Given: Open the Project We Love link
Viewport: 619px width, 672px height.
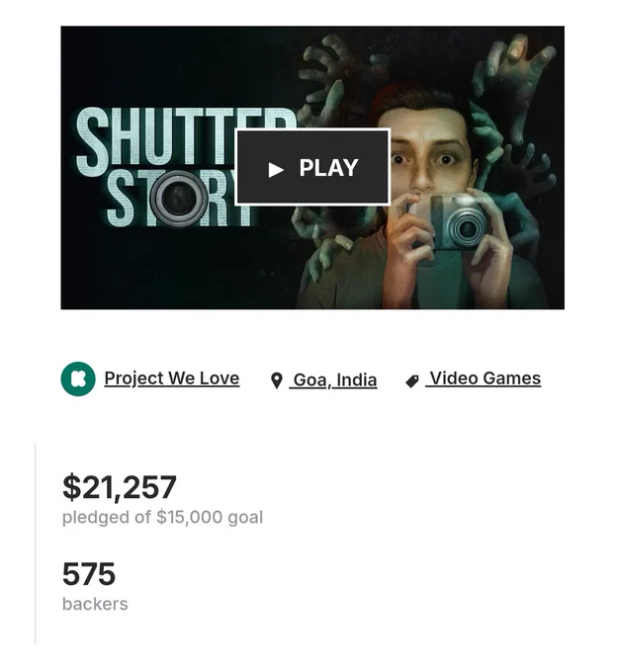Looking at the screenshot, I should point(172,378).
